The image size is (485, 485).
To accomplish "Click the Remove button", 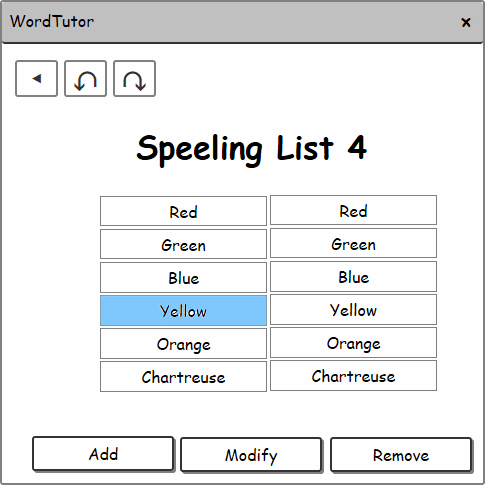I will (x=401, y=455).
